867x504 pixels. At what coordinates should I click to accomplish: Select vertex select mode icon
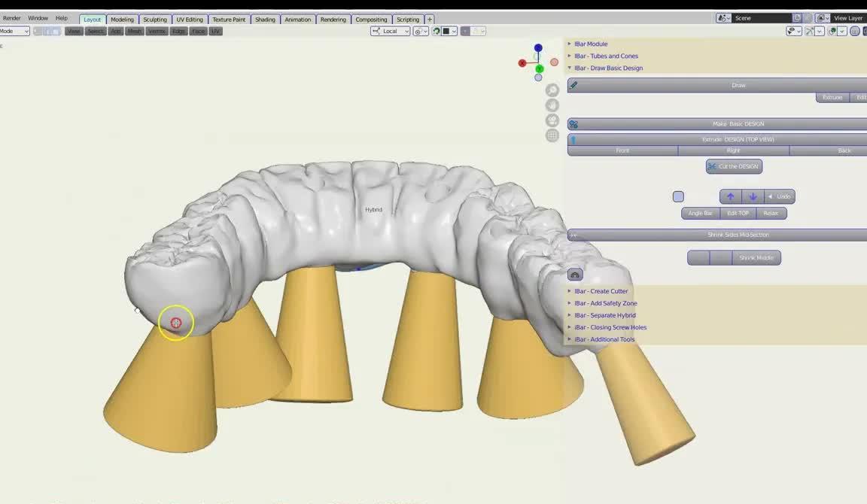38,32
